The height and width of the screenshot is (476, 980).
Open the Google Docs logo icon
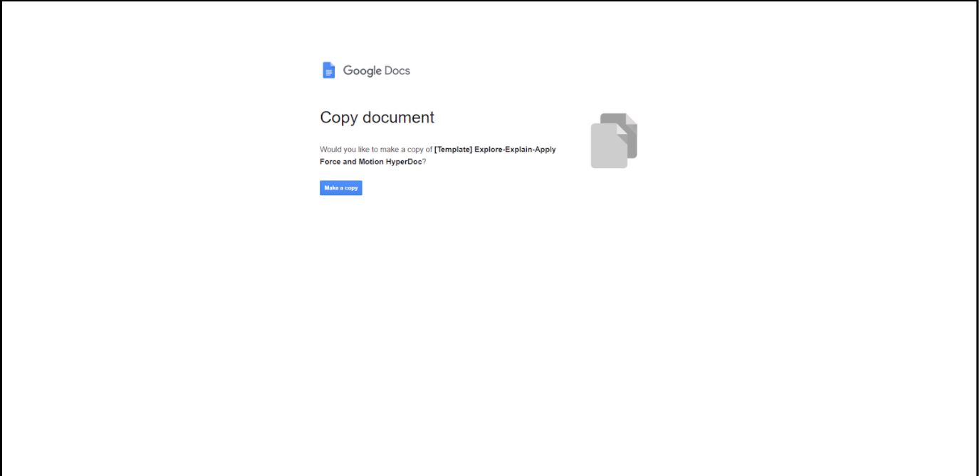point(328,70)
